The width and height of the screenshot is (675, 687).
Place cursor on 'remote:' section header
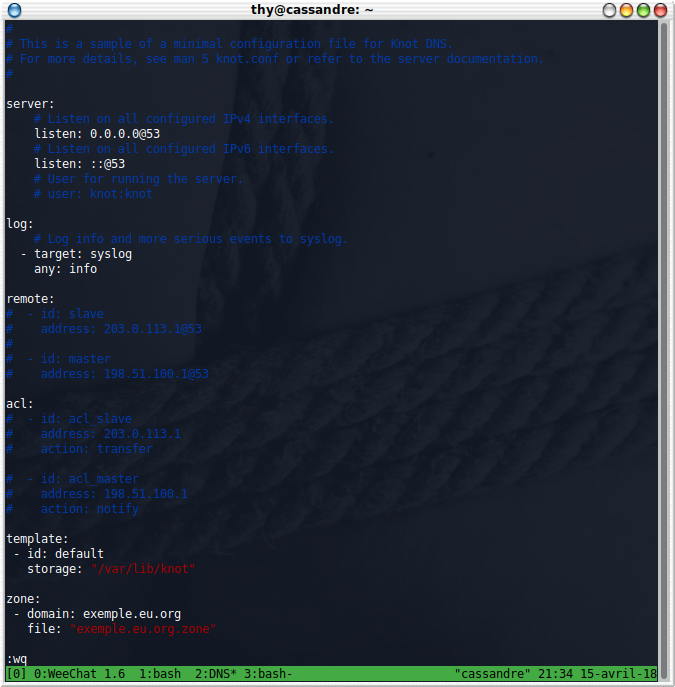(x=30, y=299)
